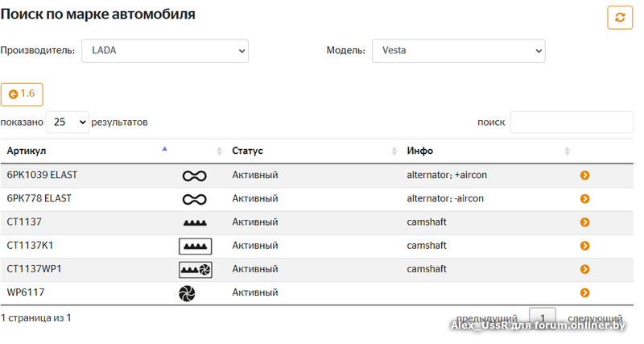Open the Модель Vesta dropdown
This screenshot has width=644, height=344.
(x=458, y=51)
